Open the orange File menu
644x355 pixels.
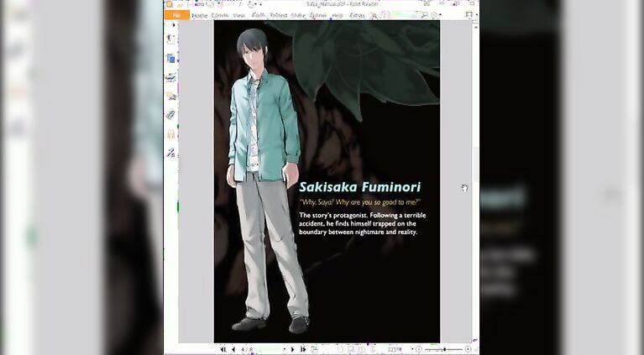point(176,15)
